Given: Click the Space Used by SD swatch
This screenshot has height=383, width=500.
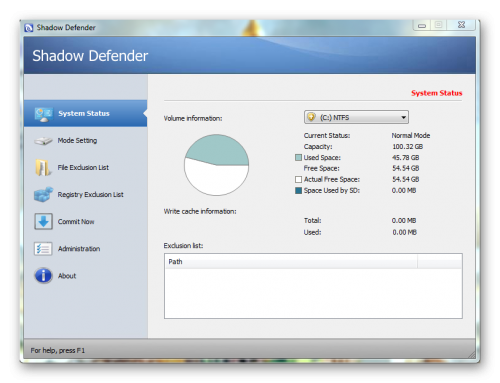Looking at the screenshot, I should [298, 191].
